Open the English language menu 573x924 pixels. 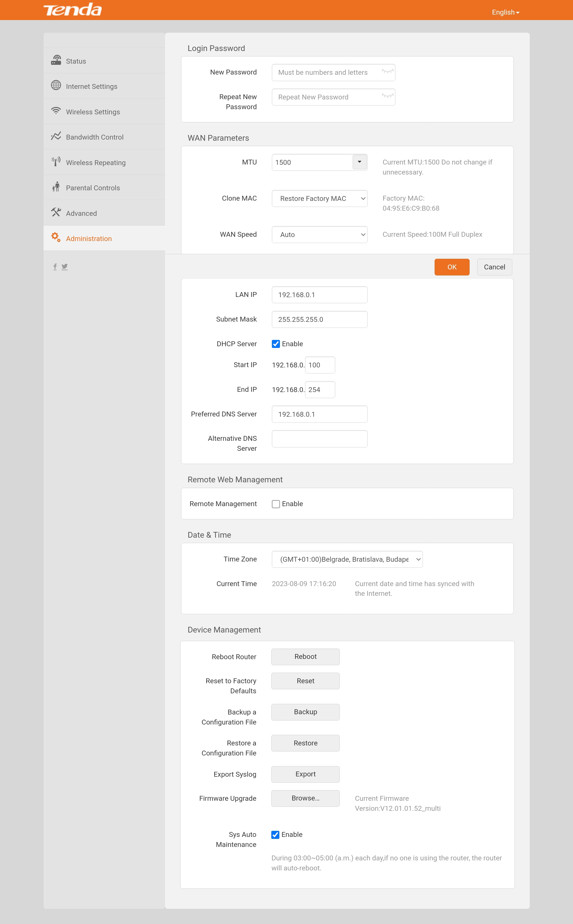pyautogui.click(x=505, y=12)
